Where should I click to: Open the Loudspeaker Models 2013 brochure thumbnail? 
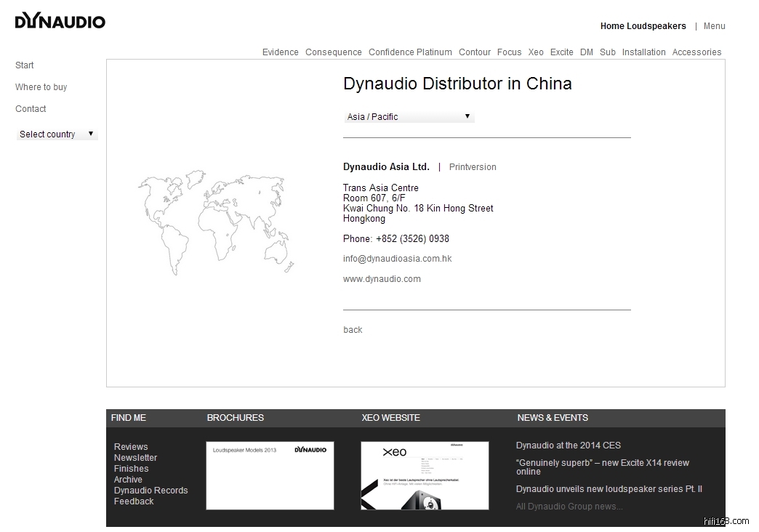[270, 475]
